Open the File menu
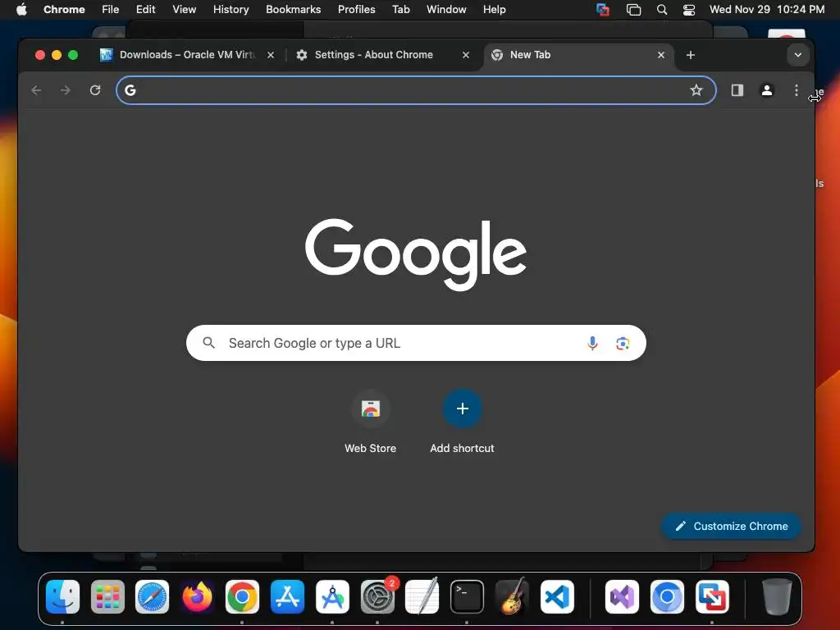 [x=111, y=10]
